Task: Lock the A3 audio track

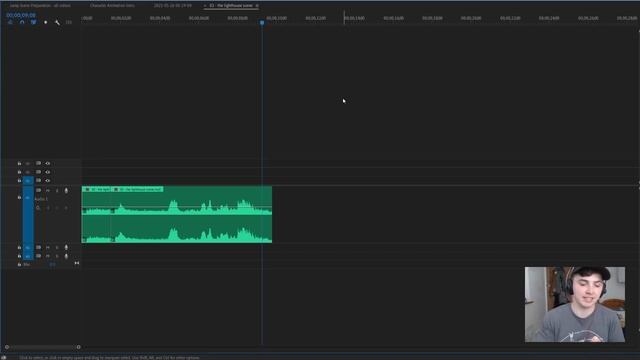Action: (x=19, y=256)
